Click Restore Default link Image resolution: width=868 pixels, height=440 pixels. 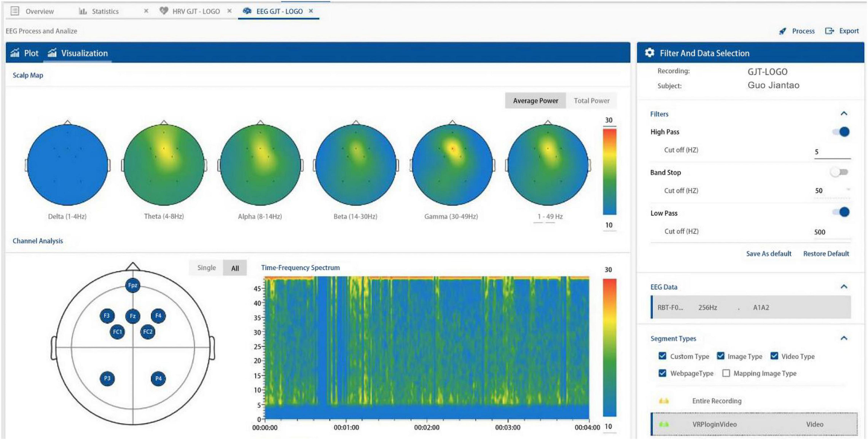tap(826, 253)
